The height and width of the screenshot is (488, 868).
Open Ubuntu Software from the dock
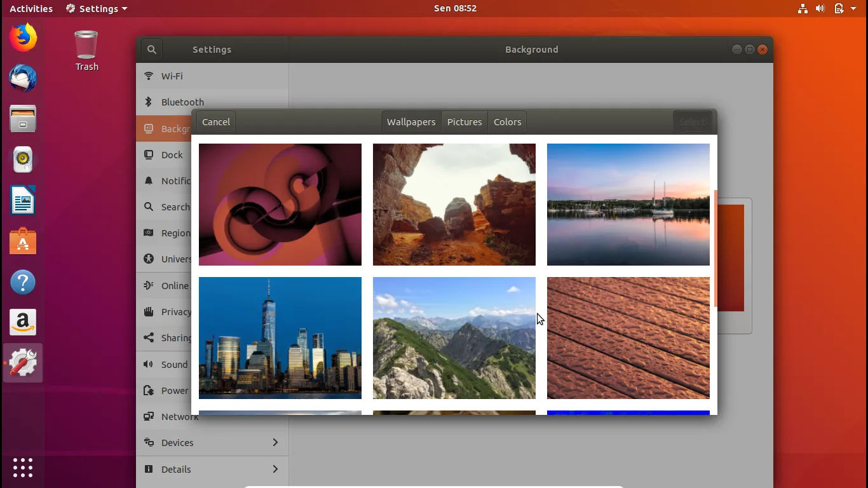pos(23,241)
